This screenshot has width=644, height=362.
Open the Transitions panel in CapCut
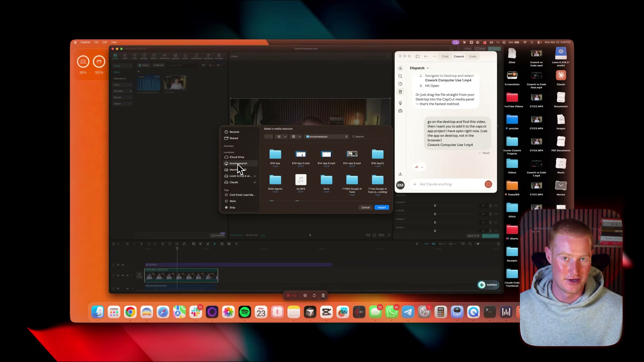pyautogui.click(x=164, y=56)
